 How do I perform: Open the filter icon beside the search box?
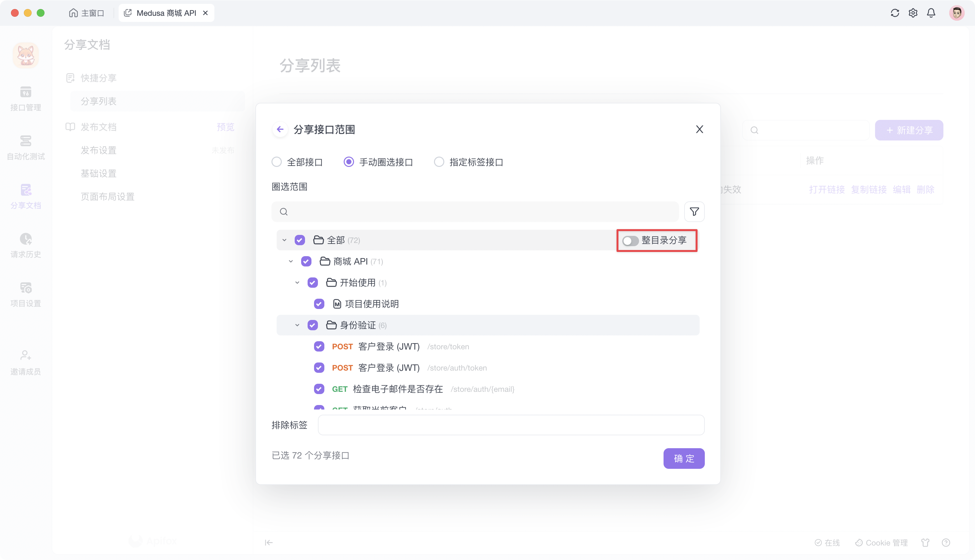pos(694,212)
